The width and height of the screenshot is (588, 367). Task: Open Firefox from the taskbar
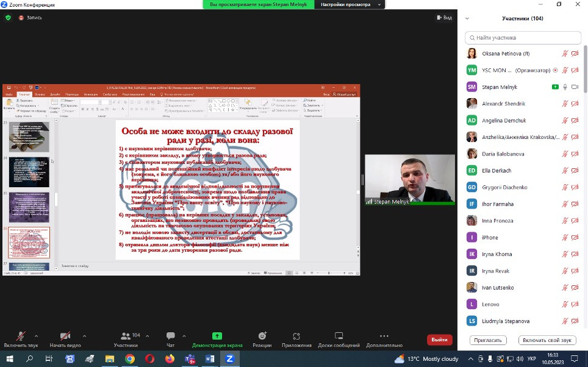coord(170,359)
